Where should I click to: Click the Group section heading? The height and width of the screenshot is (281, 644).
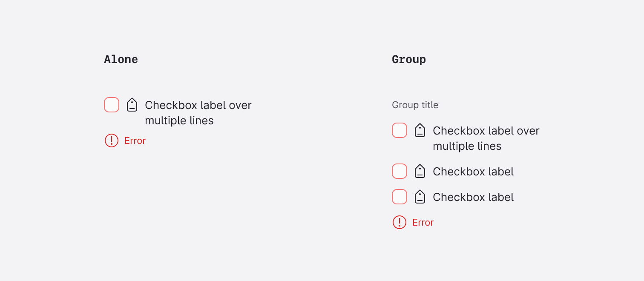coord(409,59)
